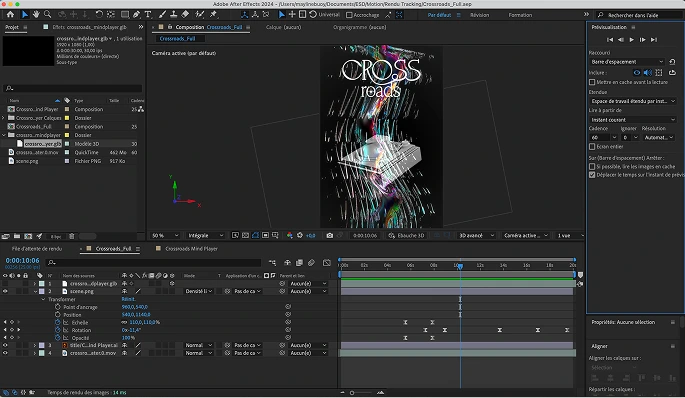Switch to the Révision workspace
The width and height of the screenshot is (685, 398).
[x=479, y=15]
